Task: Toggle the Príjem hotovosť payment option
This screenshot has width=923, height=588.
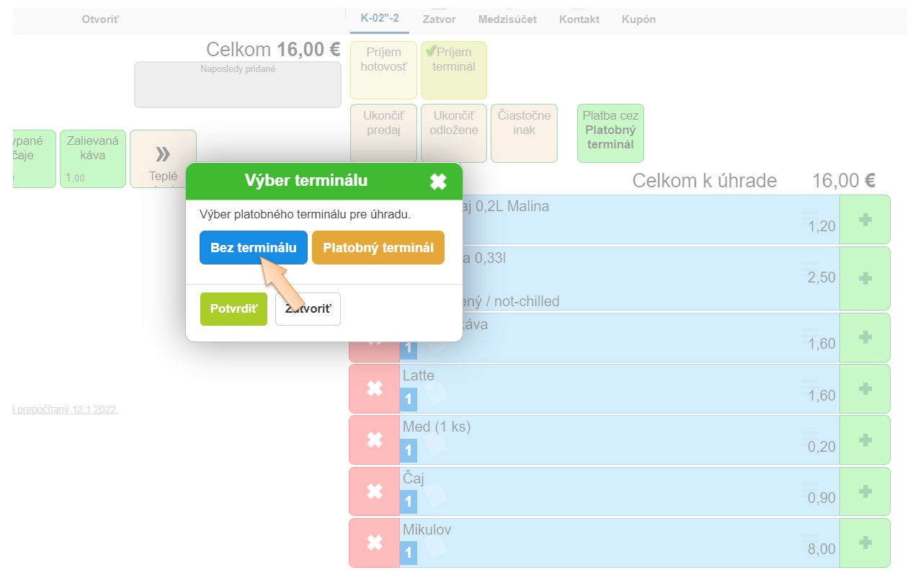Action: (383, 69)
